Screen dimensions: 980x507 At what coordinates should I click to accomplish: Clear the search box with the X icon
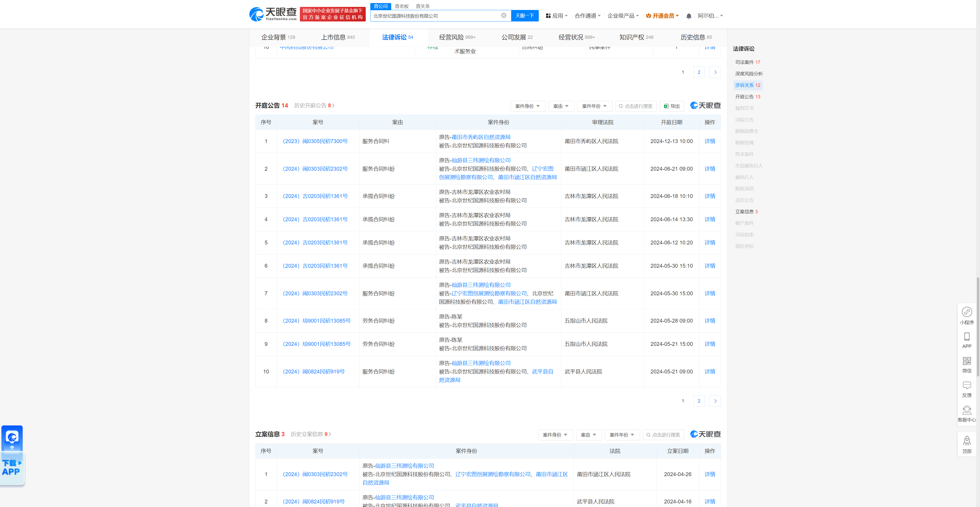tap(503, 16)
